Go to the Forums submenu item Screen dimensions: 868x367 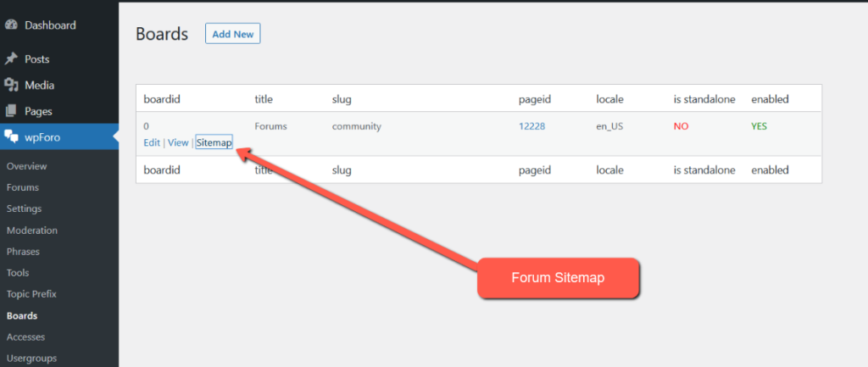23,187
